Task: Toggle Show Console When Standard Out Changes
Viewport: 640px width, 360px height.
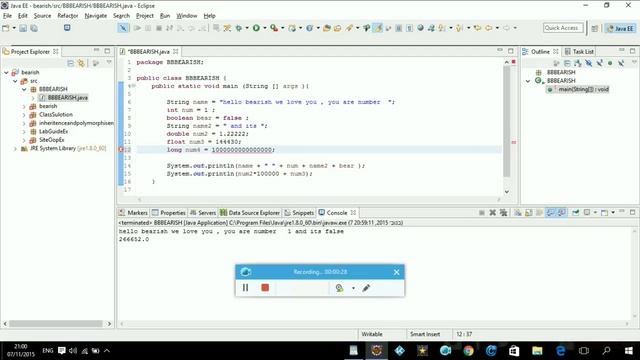Action: (x=551, y=213)
